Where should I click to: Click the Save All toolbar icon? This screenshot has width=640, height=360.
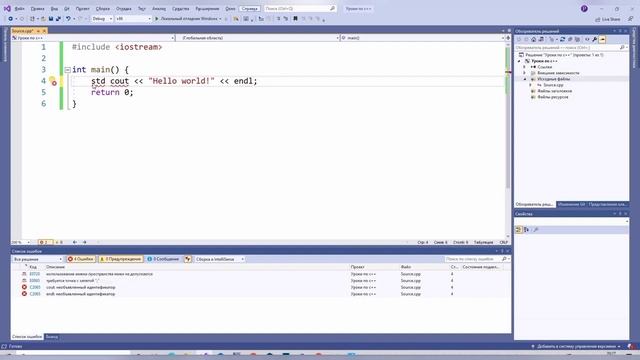pos(58,19)
